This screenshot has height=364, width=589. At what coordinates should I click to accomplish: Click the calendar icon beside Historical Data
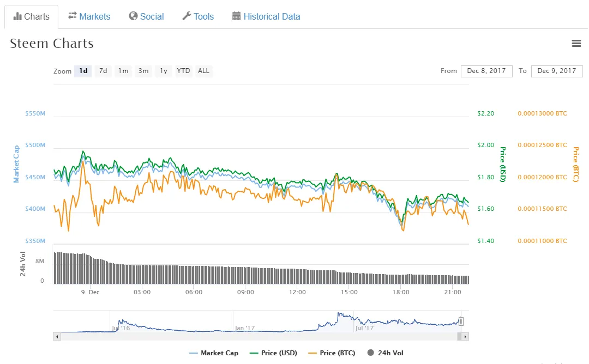point(236,16)
